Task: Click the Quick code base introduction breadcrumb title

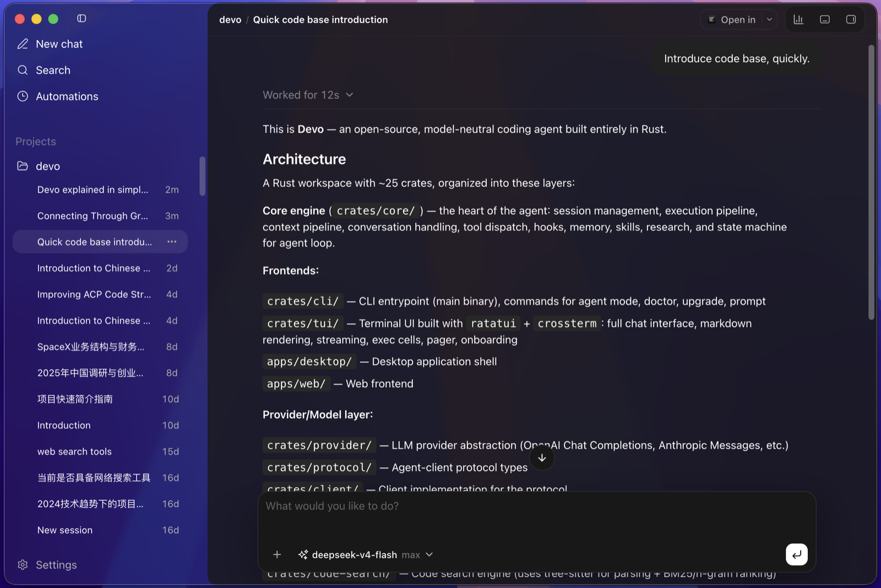Action: pos(320,20)
